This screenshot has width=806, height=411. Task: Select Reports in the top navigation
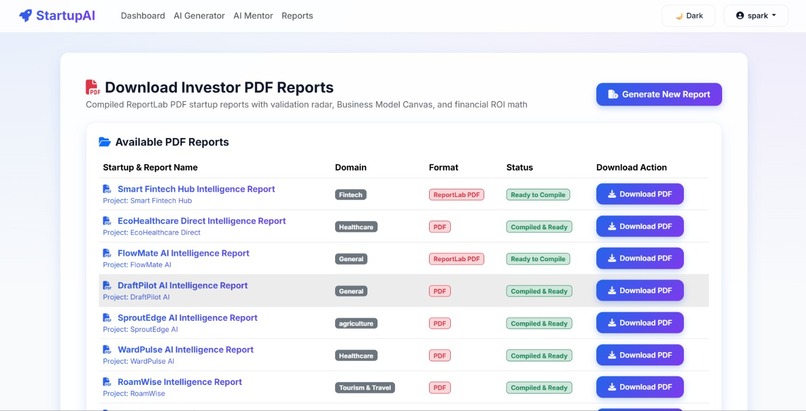click(x=297, y=16)
